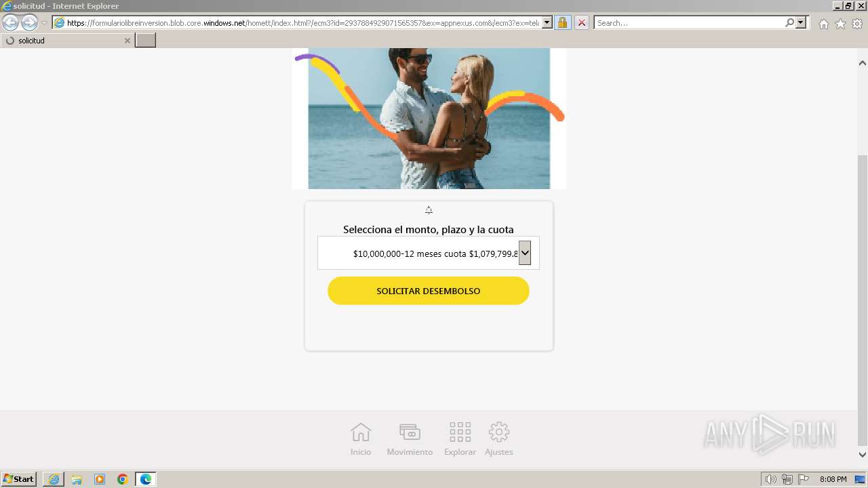Expand the address bar URL history dropdown

coord(547,22)
